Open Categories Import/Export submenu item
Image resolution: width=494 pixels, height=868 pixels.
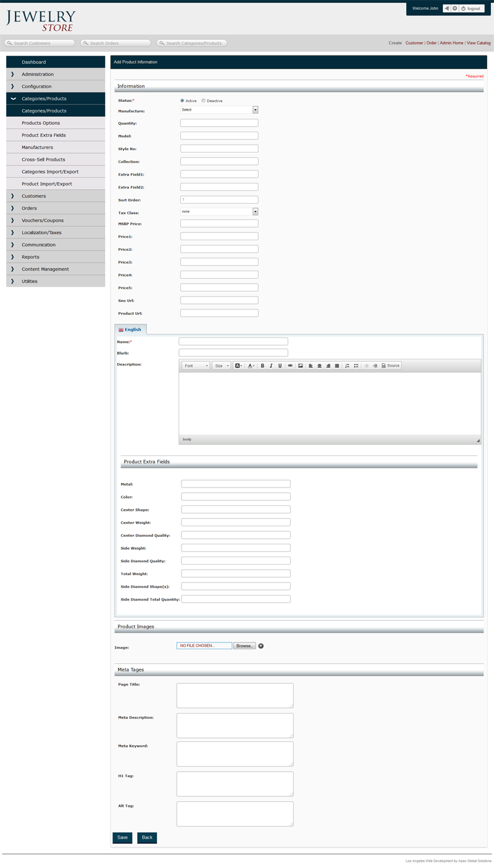pos(56,172)
